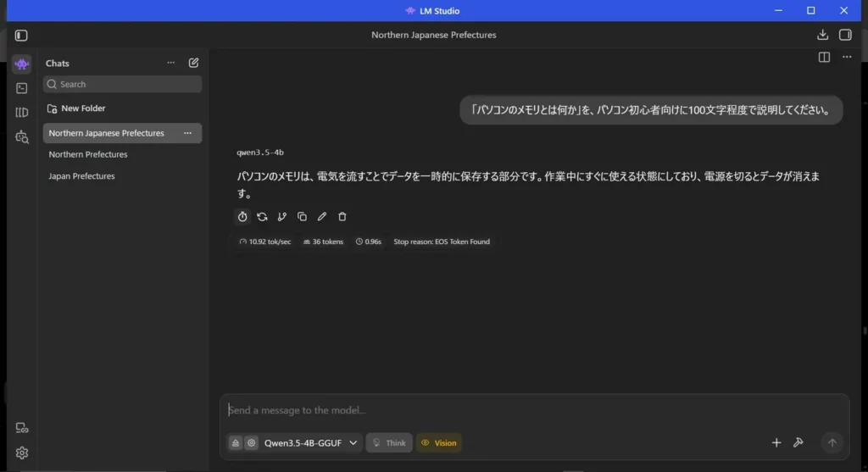Screen dimensions: 868x472
Task: Open the Developer terminal section
Action: point(21,88)
